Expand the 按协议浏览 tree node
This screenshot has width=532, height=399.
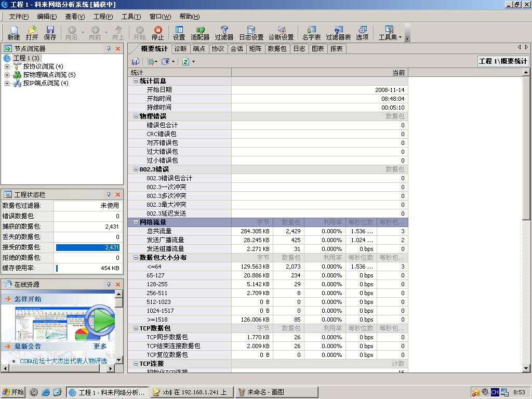7,66
